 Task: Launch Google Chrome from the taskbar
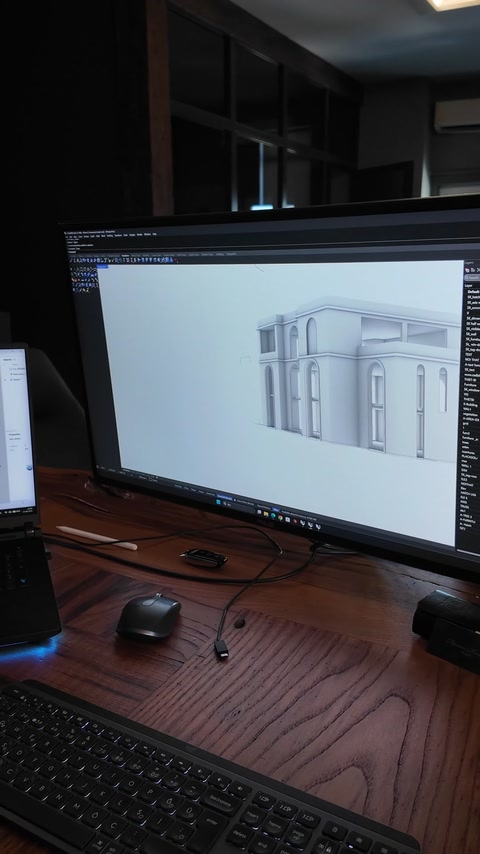point(281,518)
